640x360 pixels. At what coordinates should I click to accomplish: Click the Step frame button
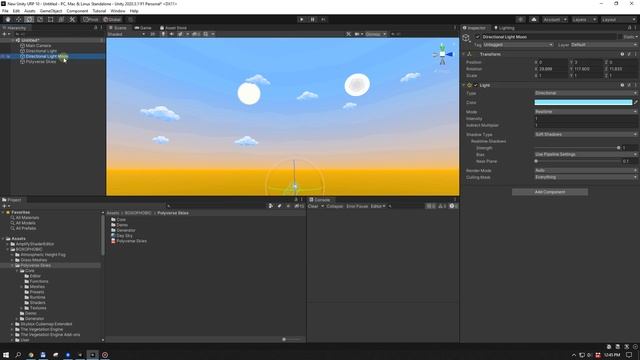pos(324,20)
